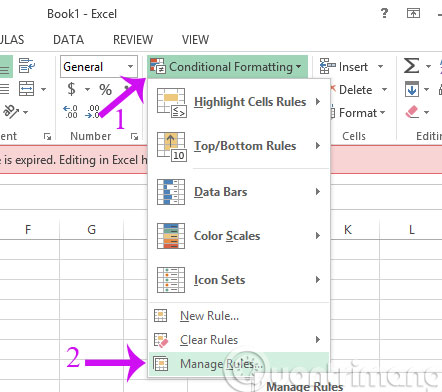Toggle center alignment button

coord(5,89)
